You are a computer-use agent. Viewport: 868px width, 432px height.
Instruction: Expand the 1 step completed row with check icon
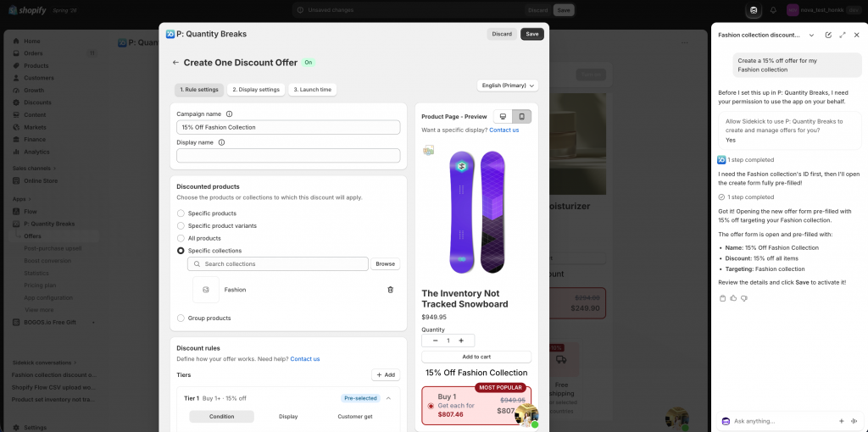[746, 197]
